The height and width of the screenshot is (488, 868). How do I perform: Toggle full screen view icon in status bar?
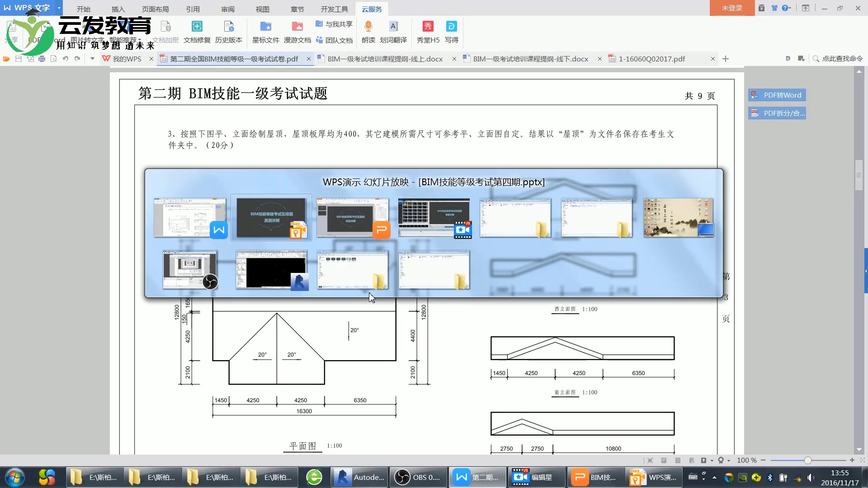tap(650, 460)
